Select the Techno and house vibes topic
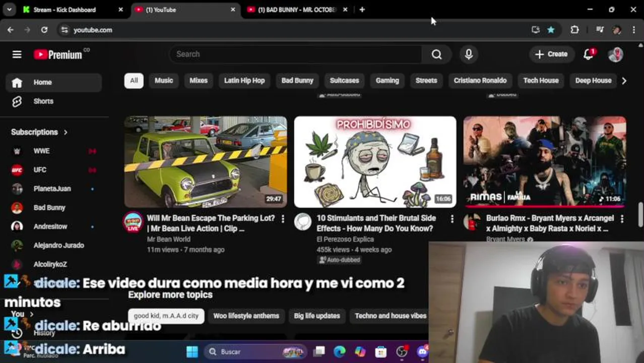644x363 pixels. coord(391,316)
